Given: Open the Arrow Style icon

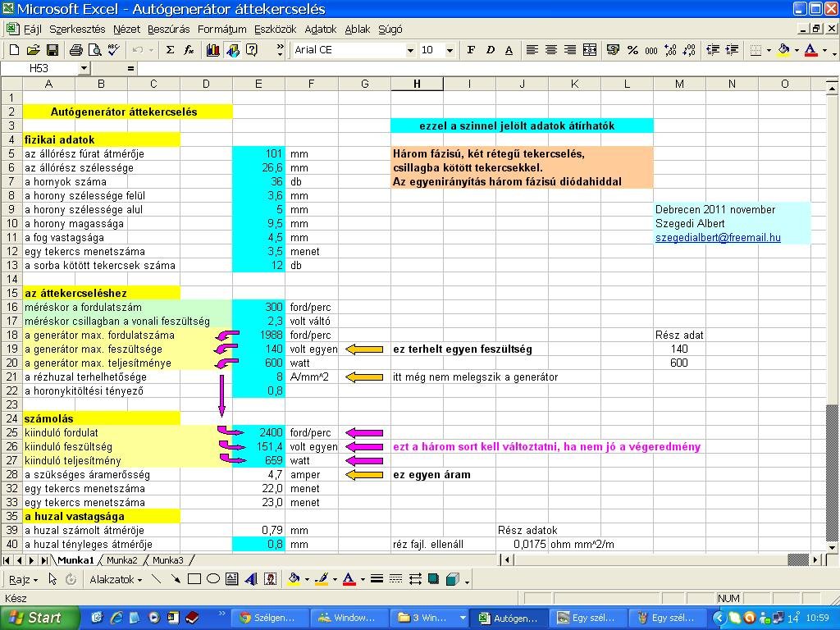Looking at the screenshot, I should [415, 579].
